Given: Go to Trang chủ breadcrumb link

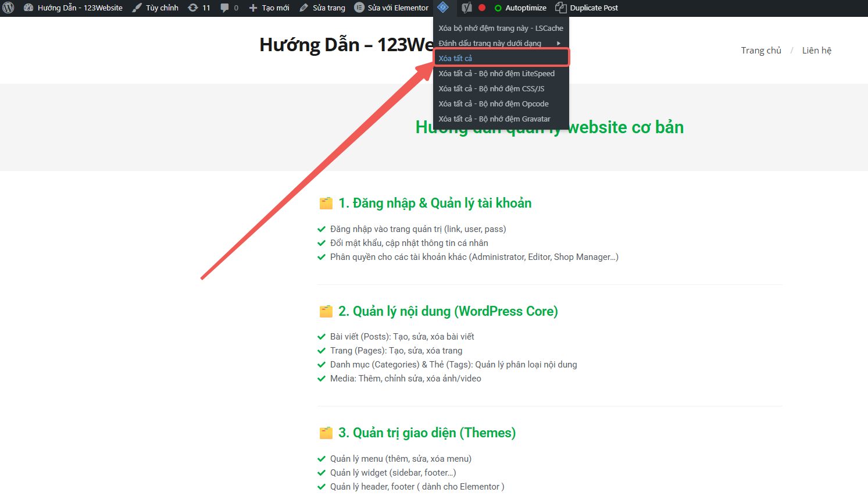Looking at the screenshot, I should pyautogui.click(x=760, y=51).
